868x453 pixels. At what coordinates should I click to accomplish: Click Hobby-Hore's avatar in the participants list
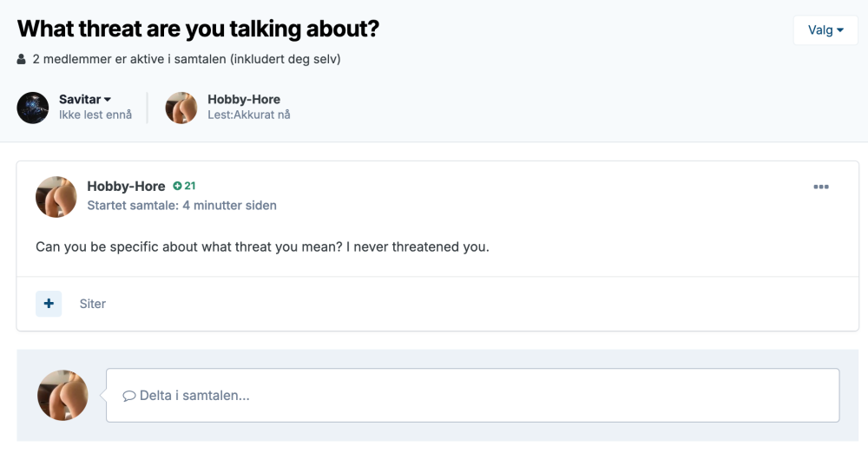[x=181, y=108]
